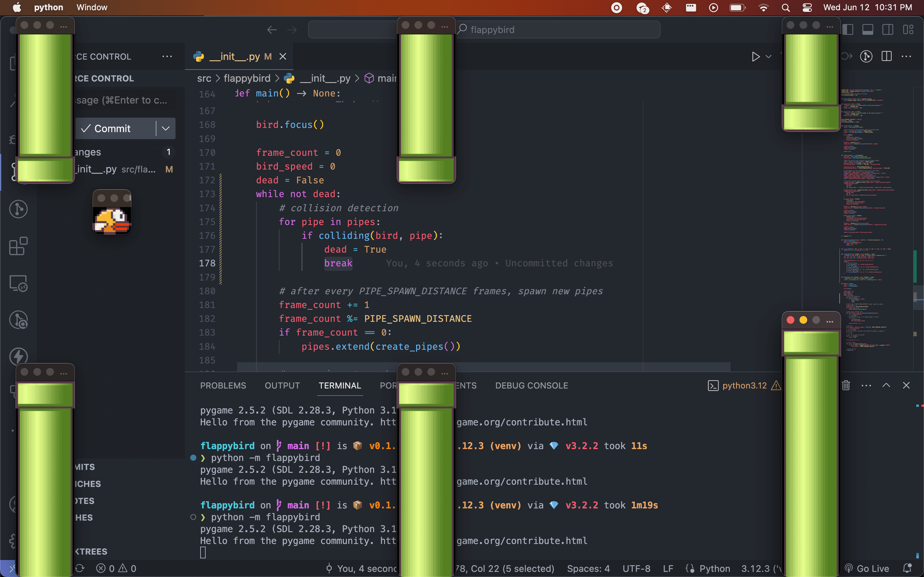Kill the active terminal with the trash icon
Image resolution: width=924 pixels, height=577 pixels.
coord(846,385)
